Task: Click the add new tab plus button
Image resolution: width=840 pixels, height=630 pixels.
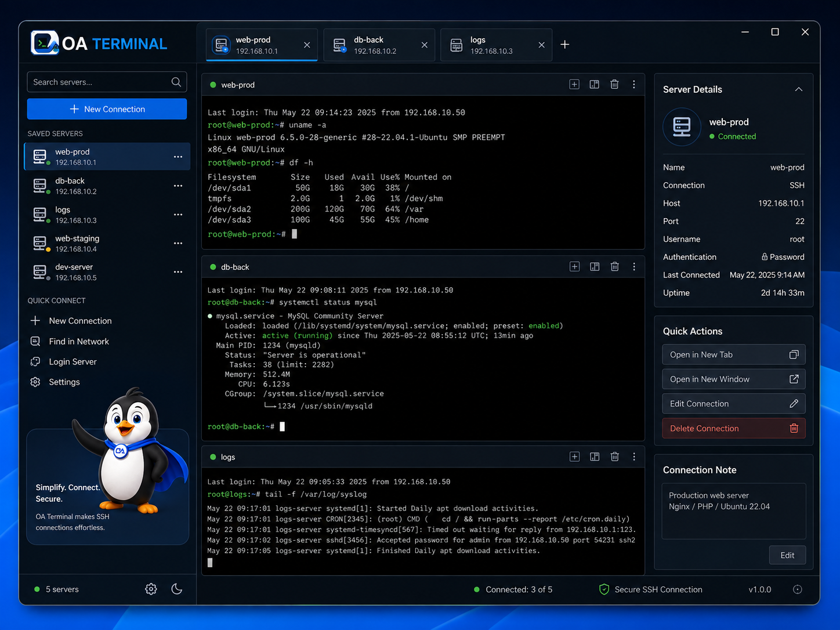Action: point(565,45)
